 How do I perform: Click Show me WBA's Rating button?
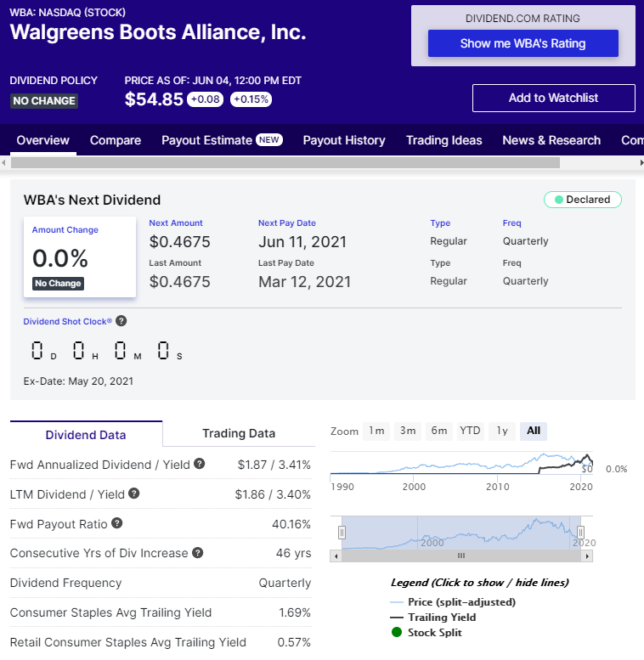[523, 43]
